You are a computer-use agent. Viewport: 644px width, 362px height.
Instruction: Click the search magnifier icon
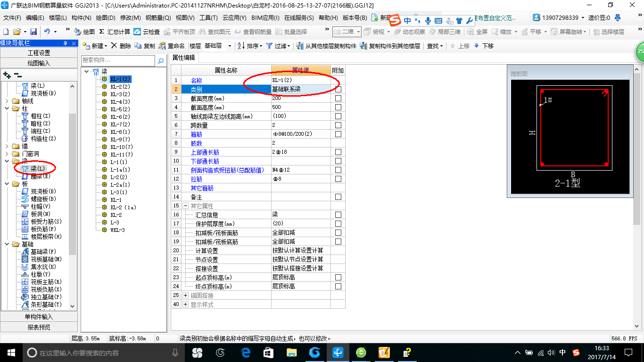[x=161, y=61]
